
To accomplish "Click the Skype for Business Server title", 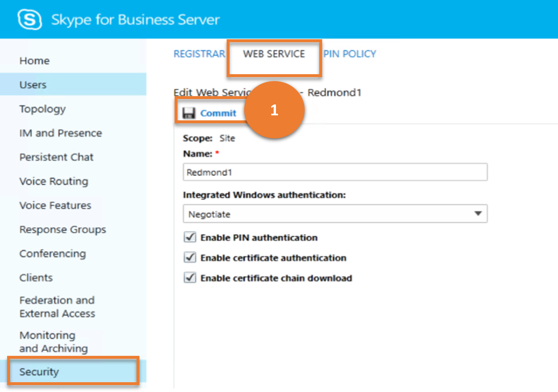I will 135,20.
